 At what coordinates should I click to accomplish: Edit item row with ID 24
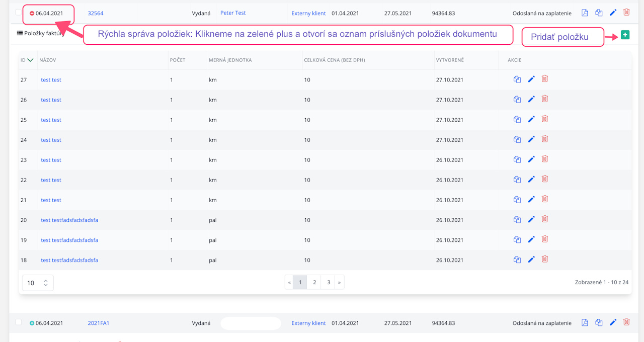click(x=531, y=139)
